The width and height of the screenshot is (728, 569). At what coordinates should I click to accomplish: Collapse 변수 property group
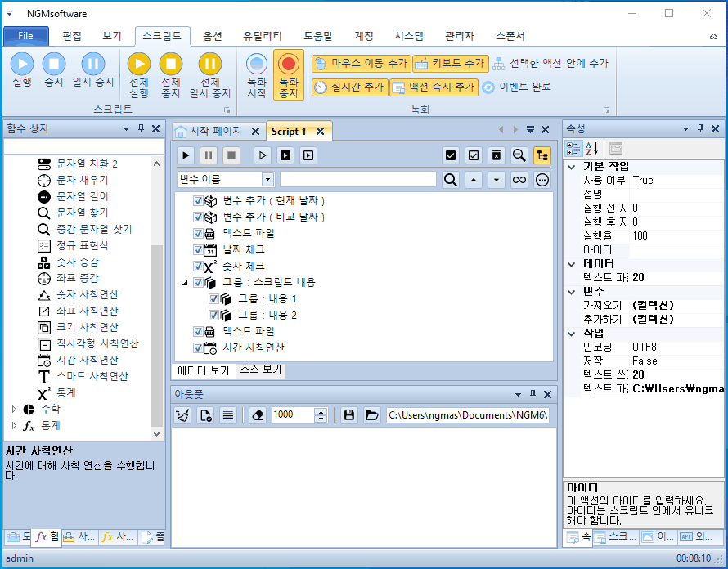point(572,292)
